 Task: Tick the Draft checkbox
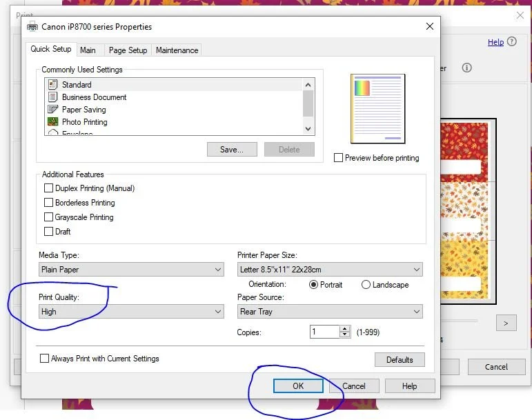[x=48, y=232]
